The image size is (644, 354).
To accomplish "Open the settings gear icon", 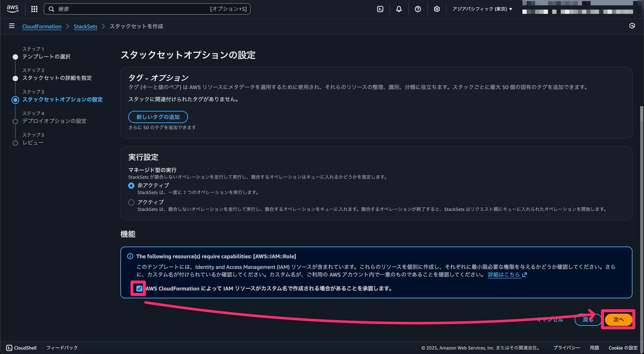I will (x=436, y=9).
